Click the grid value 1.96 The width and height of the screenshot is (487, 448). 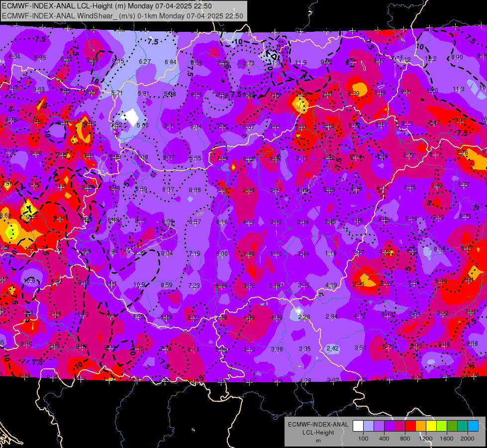(x=357, y=221)
